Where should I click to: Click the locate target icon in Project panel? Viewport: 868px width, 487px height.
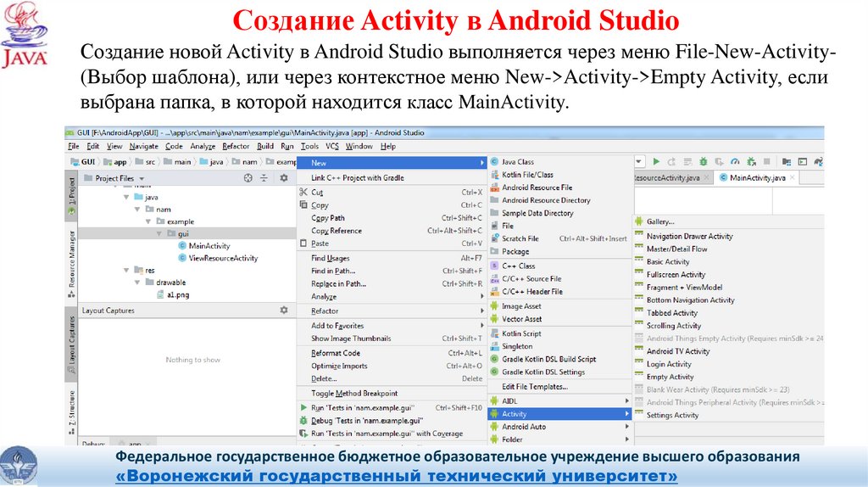(x=248, y=178)
